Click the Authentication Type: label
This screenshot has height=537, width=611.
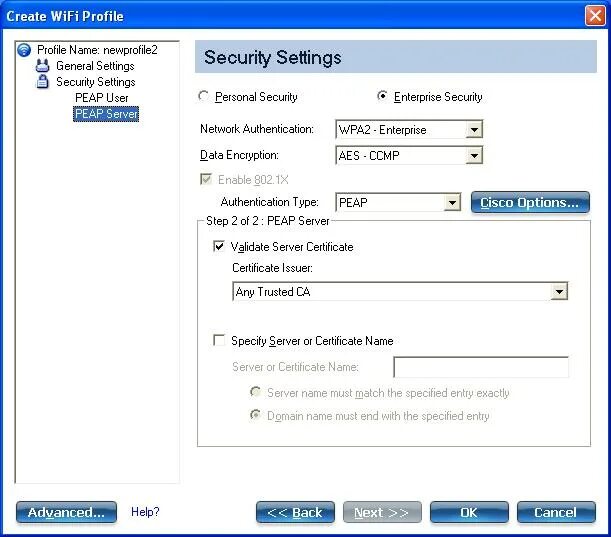pyautogui.click(x=269, y=202)
